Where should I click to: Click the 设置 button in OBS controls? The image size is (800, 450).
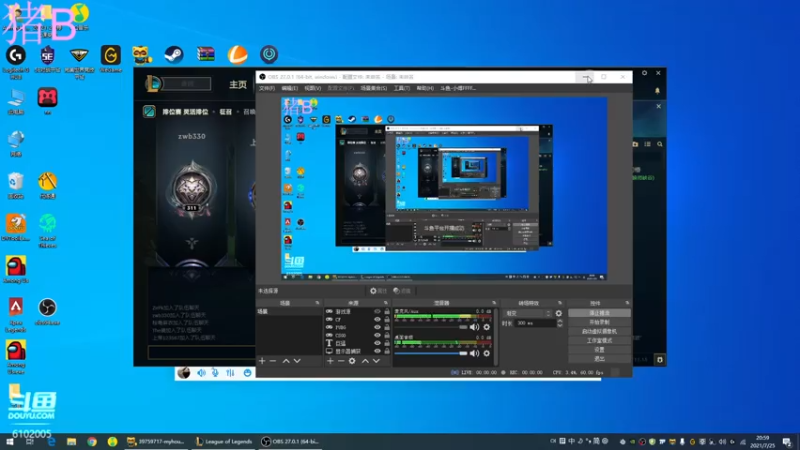(x=599, y=350)
